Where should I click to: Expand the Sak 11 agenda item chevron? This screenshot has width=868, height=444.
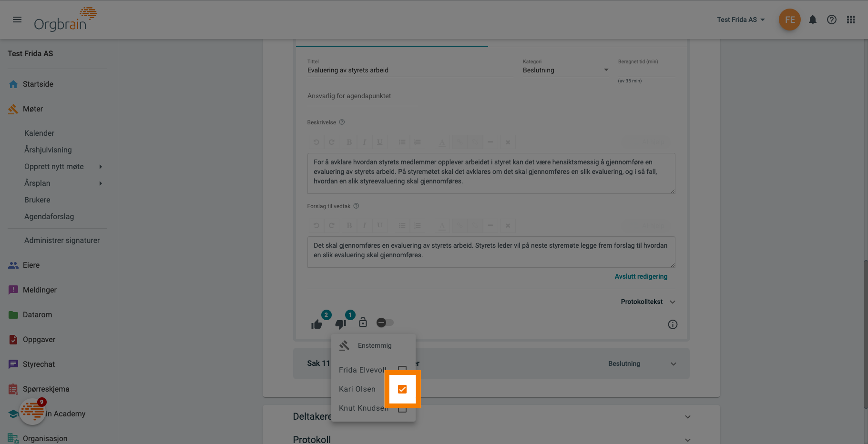[674, 364]
